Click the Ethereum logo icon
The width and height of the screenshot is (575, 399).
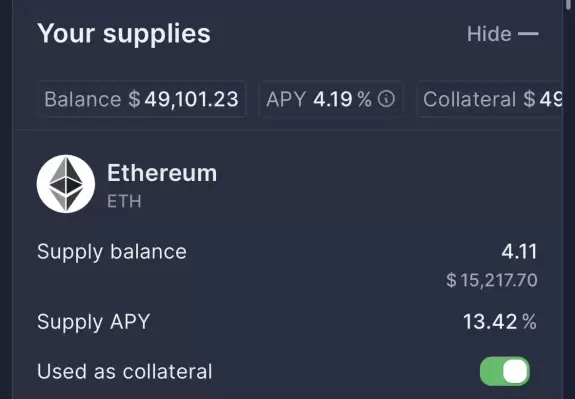point(66,184)
